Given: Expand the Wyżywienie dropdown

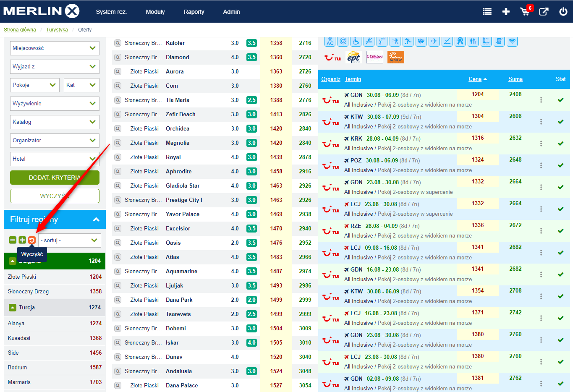Looking at the screenshot, I should pyautogui.click(x=55, y=104).
